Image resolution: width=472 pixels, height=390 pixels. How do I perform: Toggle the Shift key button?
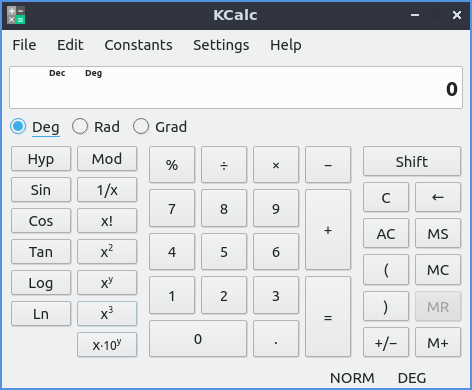point(412,161)
